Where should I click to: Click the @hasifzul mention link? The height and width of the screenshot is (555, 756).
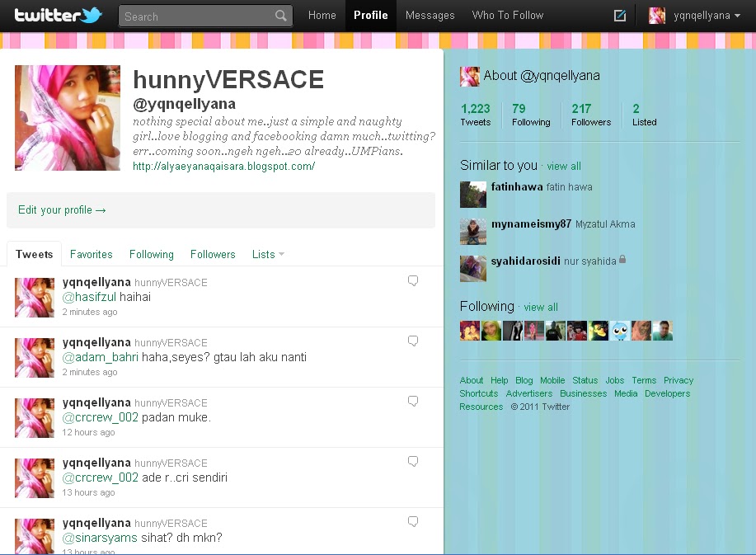[89, 297]
